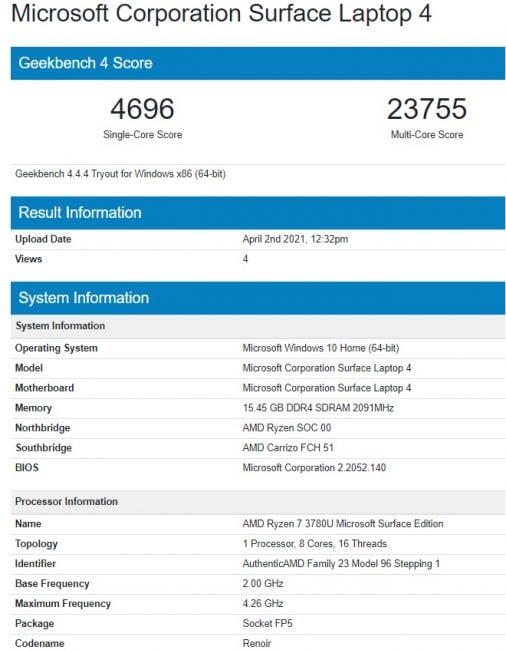Click the Base Frequency label
Screen dimensions: 506x650
point(52,583)
